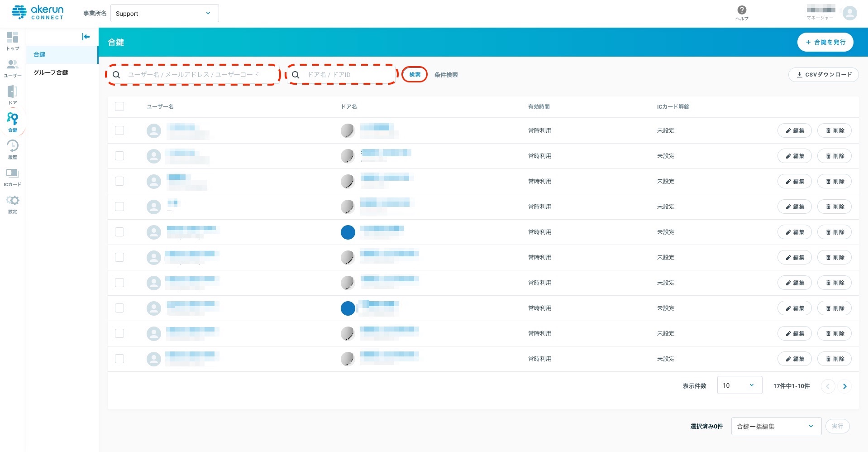The image size is (868, 452).
Task: Open the account avatar in top right
Action: tap(849, 13)
